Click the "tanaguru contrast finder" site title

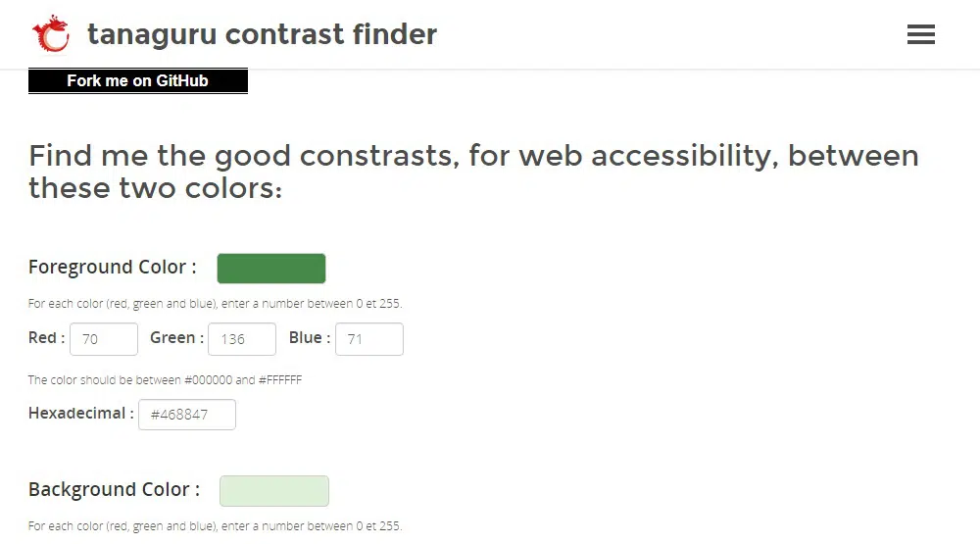(x=262, y=35)
